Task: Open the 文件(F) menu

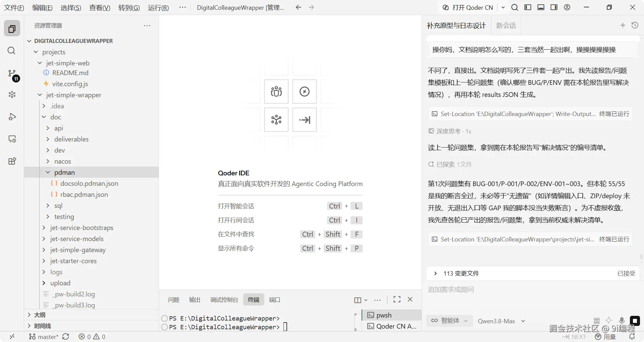Action: tap(14, 7)
